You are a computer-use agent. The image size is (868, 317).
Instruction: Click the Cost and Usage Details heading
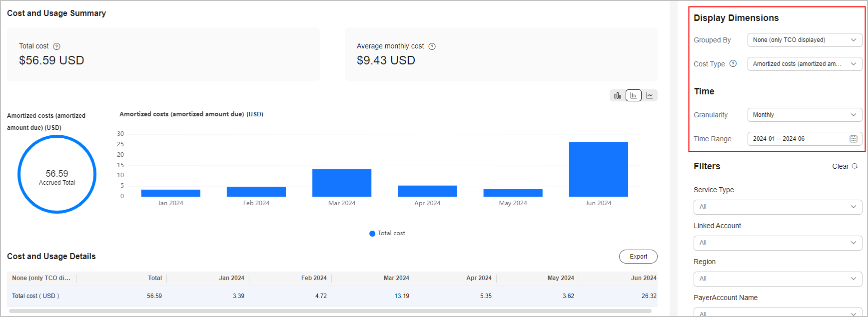pos(51,256)
